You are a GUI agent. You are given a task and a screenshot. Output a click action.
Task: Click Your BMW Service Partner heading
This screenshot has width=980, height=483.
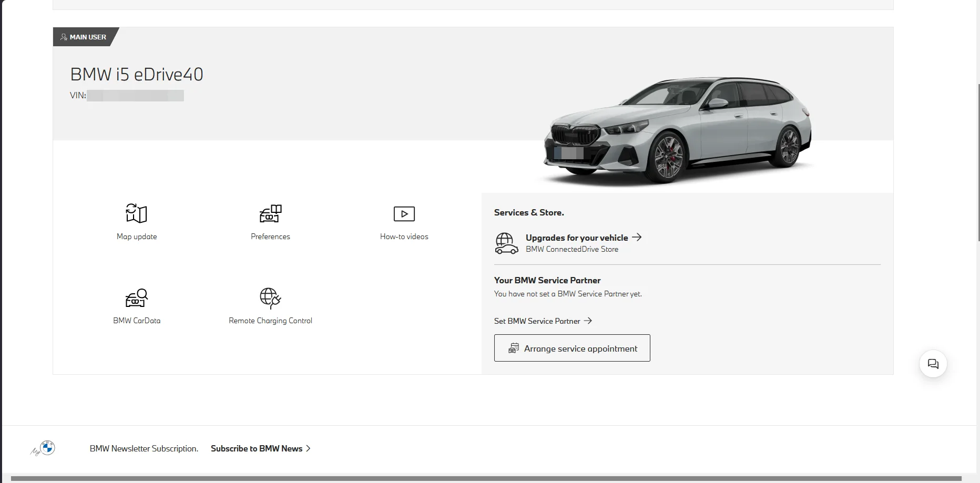tap(547, 280)
